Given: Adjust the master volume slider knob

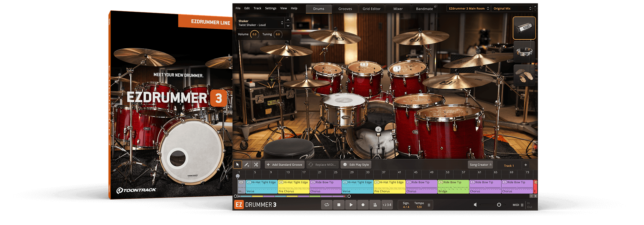Looking at the screenshot, I should click(499, 205).
